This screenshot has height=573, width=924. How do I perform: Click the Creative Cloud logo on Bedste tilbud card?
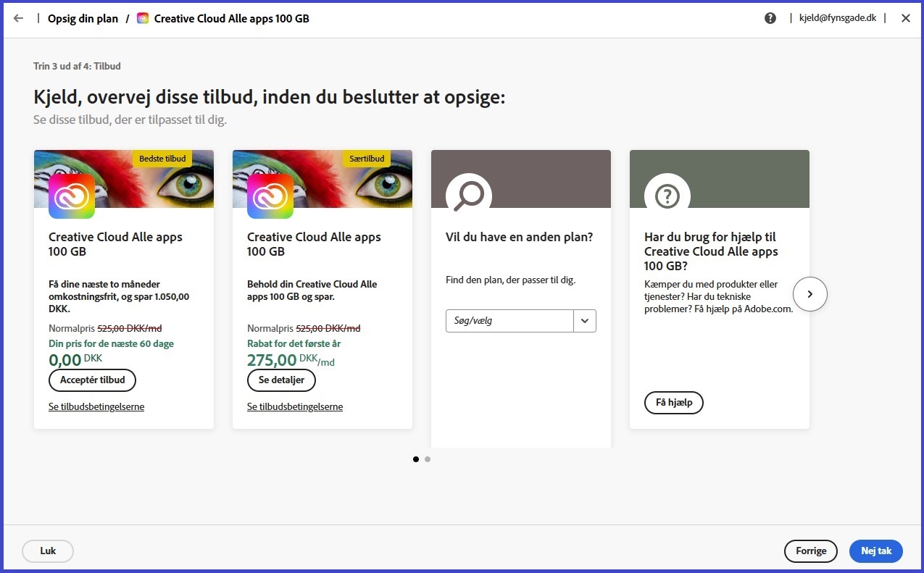[72, 196]
